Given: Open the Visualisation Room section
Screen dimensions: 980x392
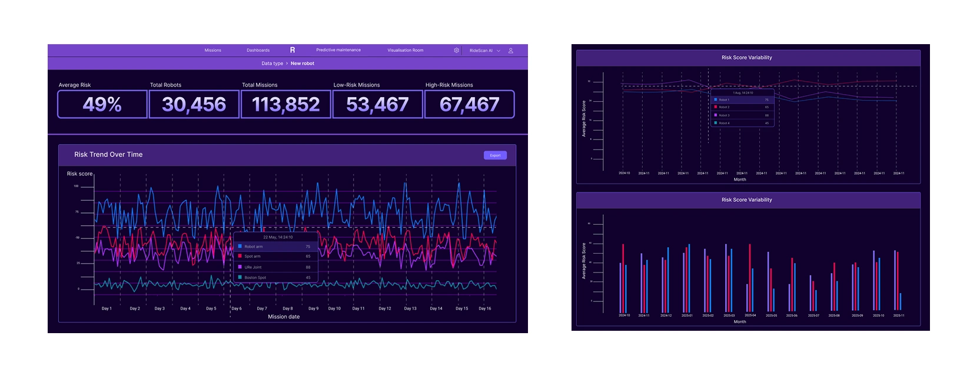Looking at the screenshot, I should 405,51.
